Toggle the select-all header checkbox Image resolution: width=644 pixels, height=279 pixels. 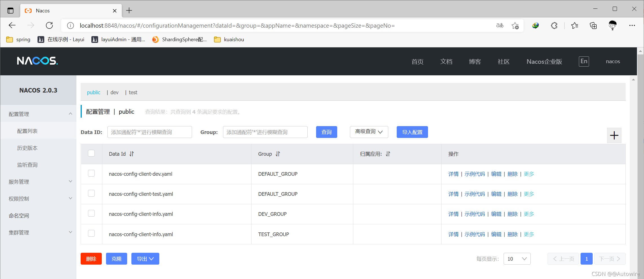pos(91,153)
